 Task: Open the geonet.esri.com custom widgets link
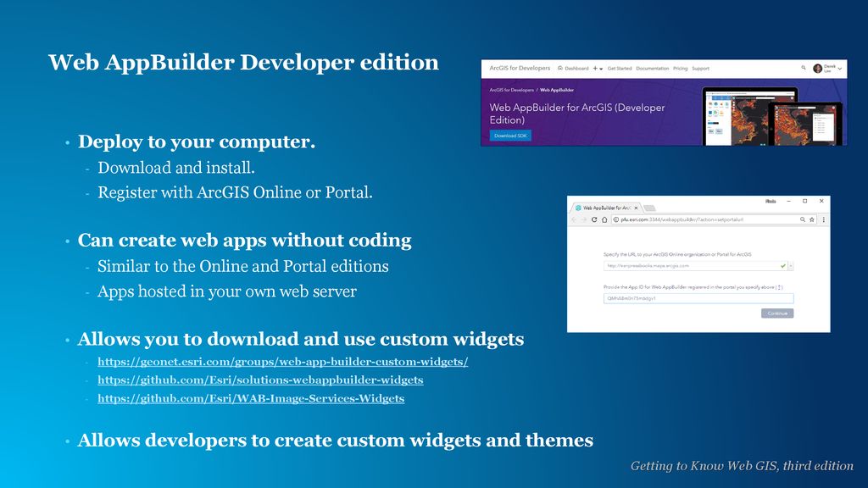tap(283, 362)
